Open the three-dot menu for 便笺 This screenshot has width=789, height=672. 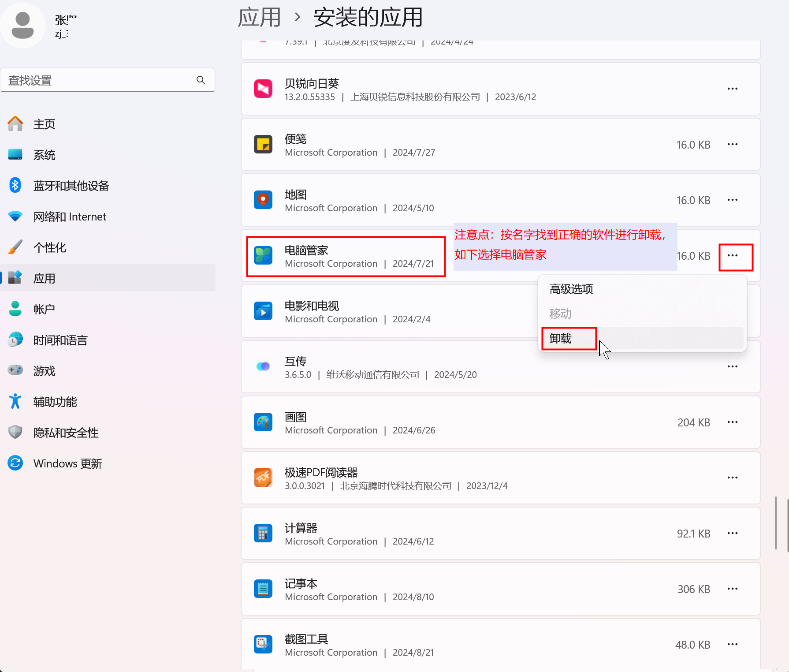733,144
